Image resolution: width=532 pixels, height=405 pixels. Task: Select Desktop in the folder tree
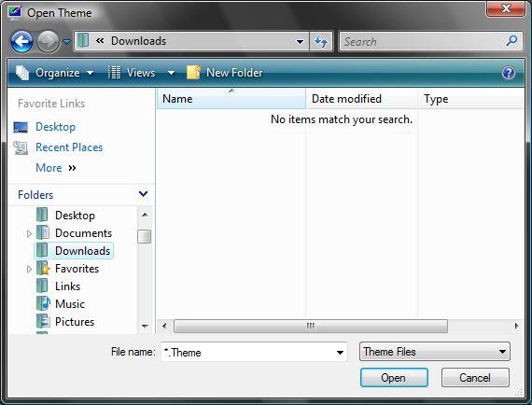[x=75, y=216]
